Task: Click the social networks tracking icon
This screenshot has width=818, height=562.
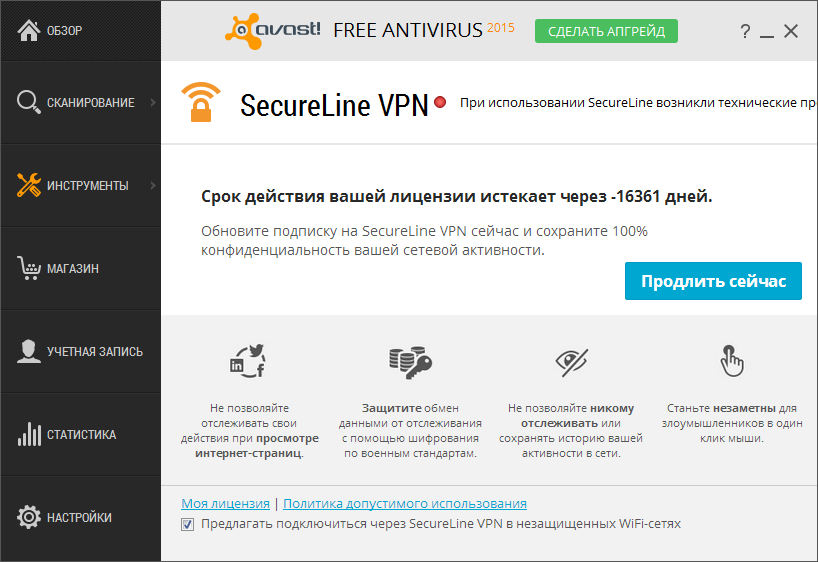Action: (248, 361)
